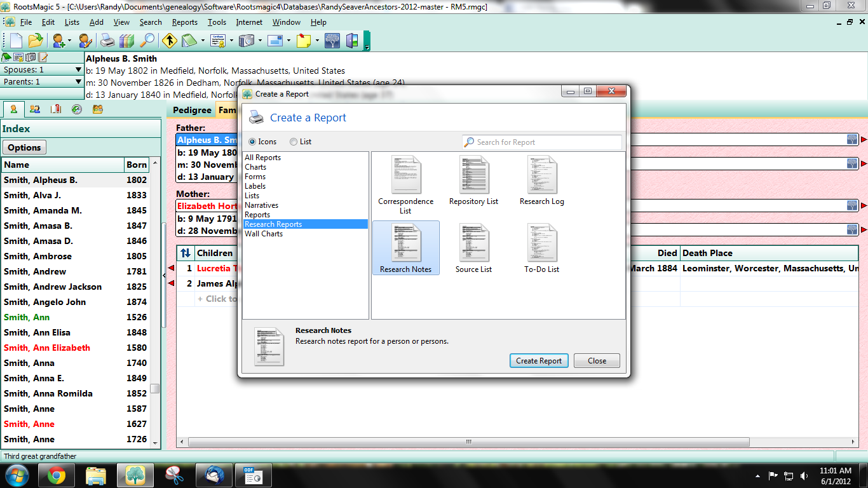Click the yellow sticky note toolbar icon
Viewport: 868px width, 488px height.
304,41
